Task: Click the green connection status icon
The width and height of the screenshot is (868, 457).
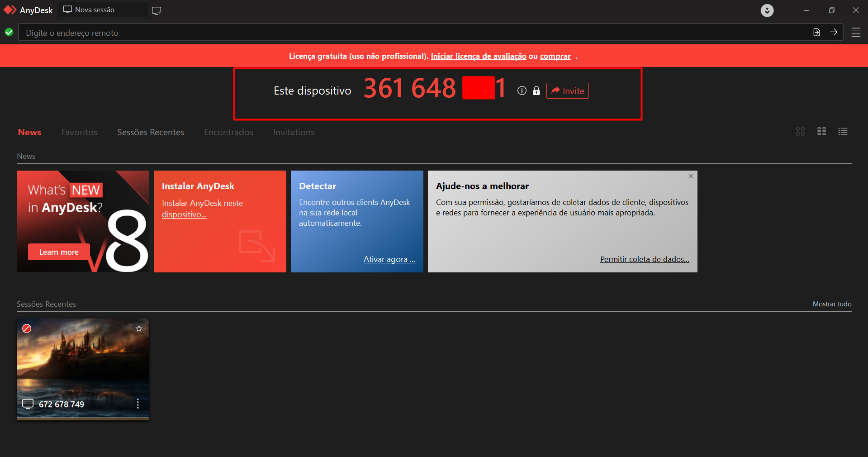Action: [9, 32]
